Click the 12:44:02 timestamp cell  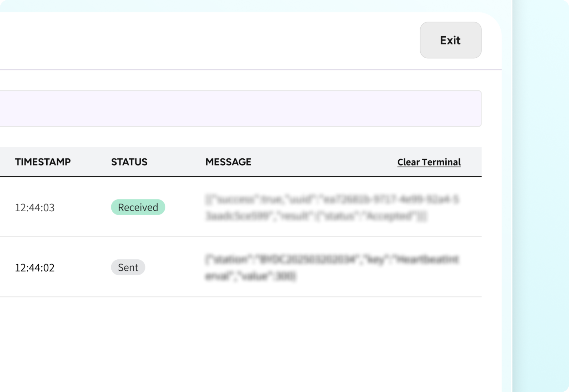(x=34, y=267)
